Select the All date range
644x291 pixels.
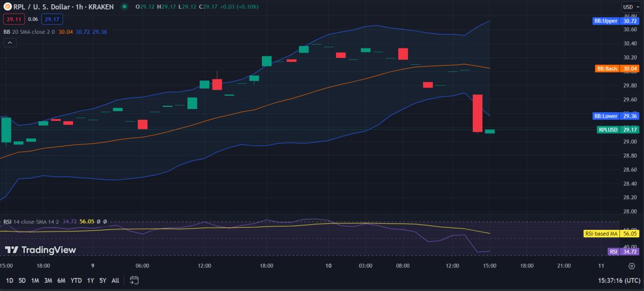(x=115, y=280)
